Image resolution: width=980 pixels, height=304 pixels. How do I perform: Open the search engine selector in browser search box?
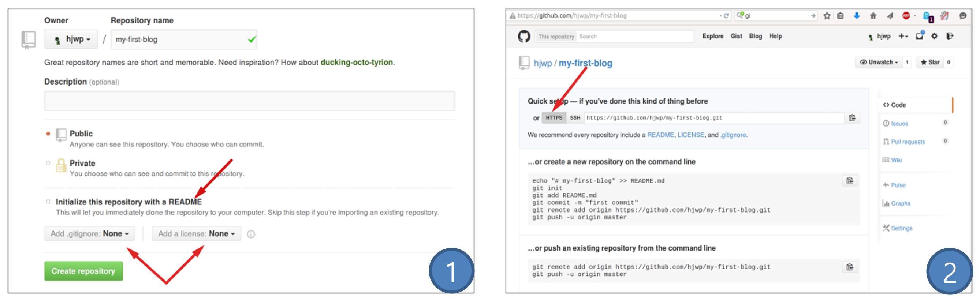(x=740, y=15)
